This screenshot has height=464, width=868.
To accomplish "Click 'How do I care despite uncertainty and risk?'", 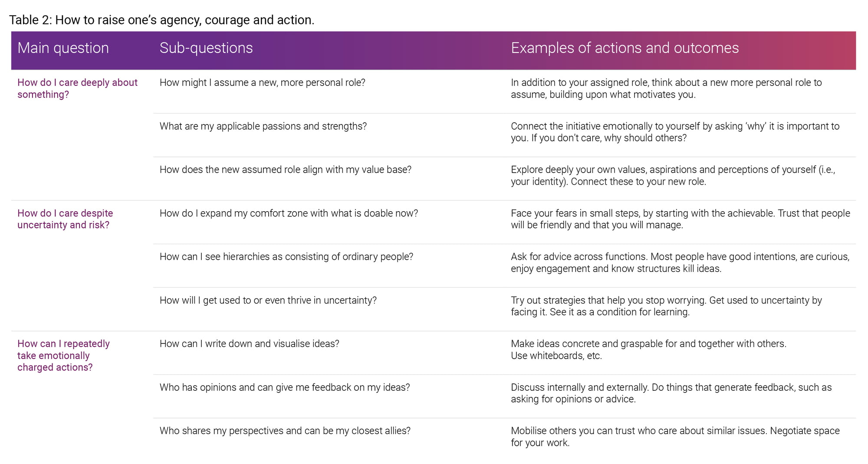I will tap(65, 219).
